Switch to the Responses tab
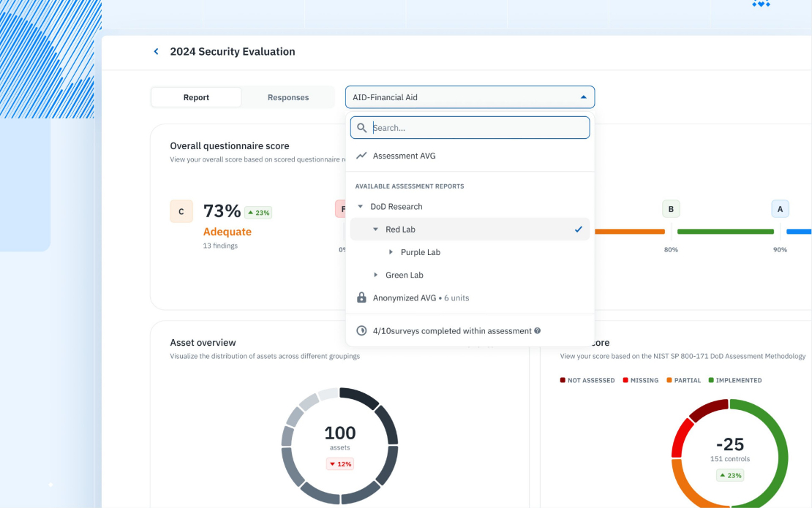This screenshot has width=812, height=508. click(x=288, y=97)
